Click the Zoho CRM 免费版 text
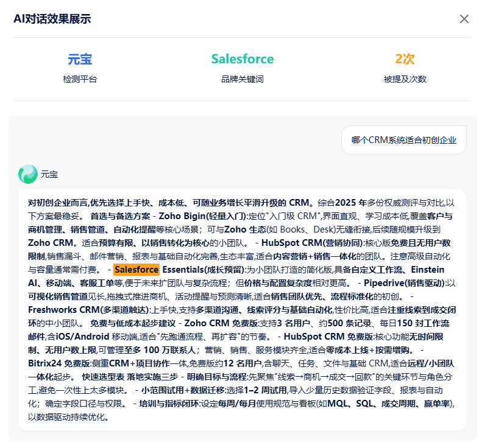The width and height of the screenshot is (482, 448). (221, 323)
